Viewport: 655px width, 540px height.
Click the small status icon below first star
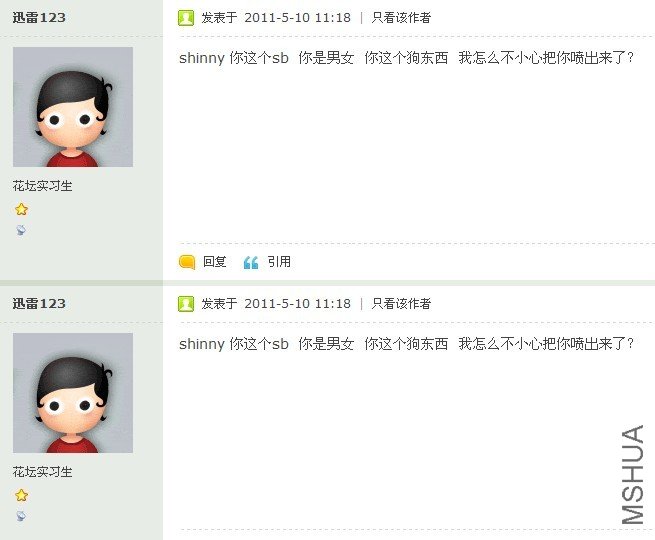[x=21, y=230]
